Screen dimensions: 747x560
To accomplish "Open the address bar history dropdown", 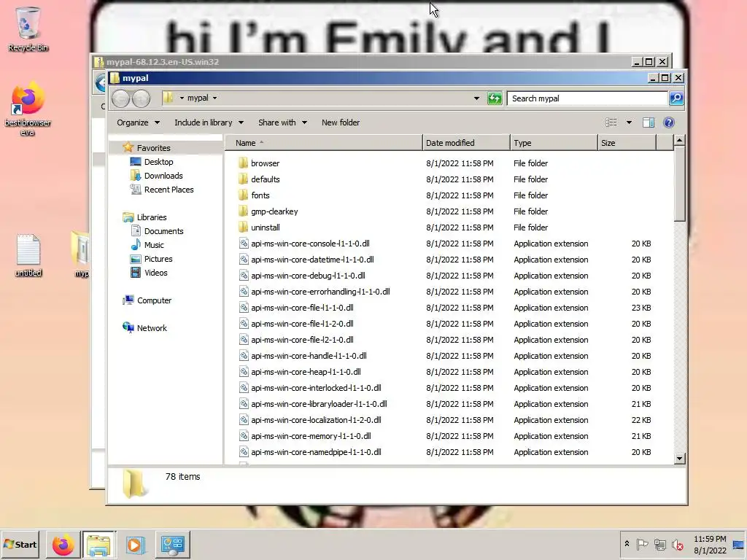I will pyautogui.click(x=476, y=98).
